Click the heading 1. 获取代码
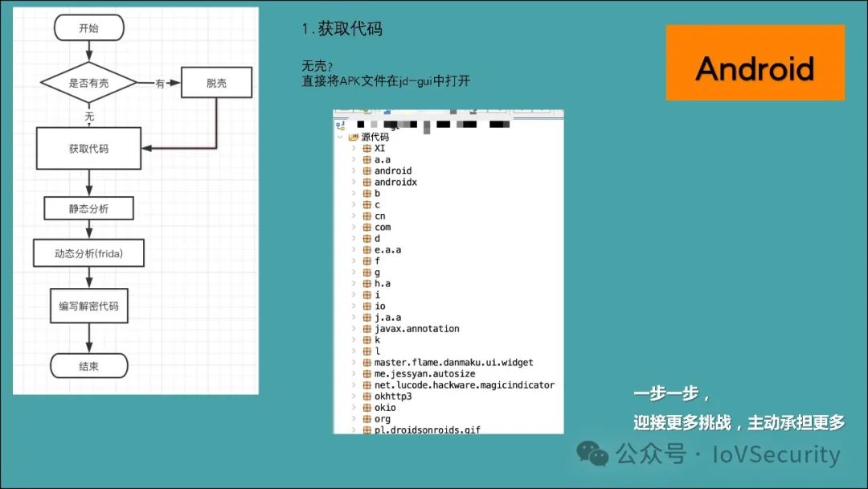The height and width of the screenshot is (489, 868). pos(342,29)
